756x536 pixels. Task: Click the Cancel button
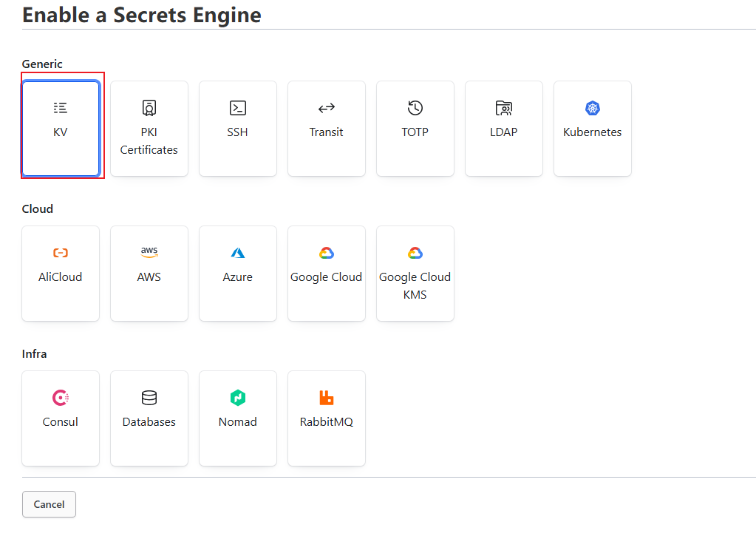49,504
